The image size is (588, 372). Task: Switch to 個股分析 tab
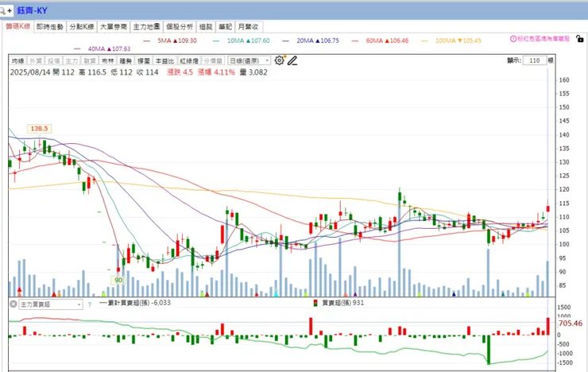[180, 26]
